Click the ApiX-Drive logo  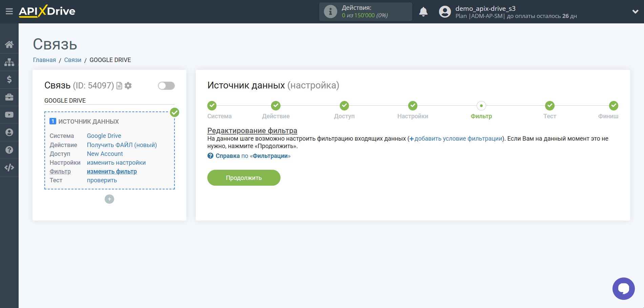[47, 11]
